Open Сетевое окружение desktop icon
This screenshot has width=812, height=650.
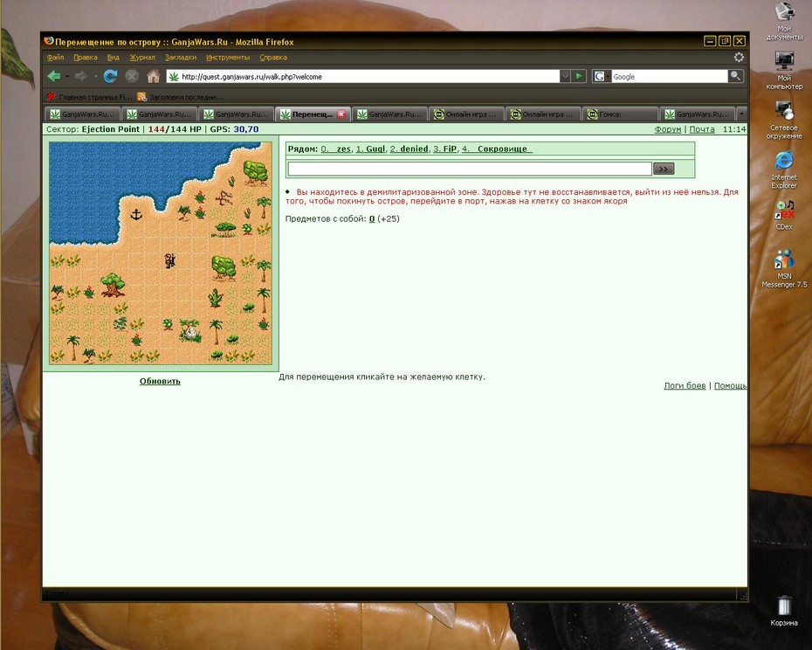coord(784,121)
